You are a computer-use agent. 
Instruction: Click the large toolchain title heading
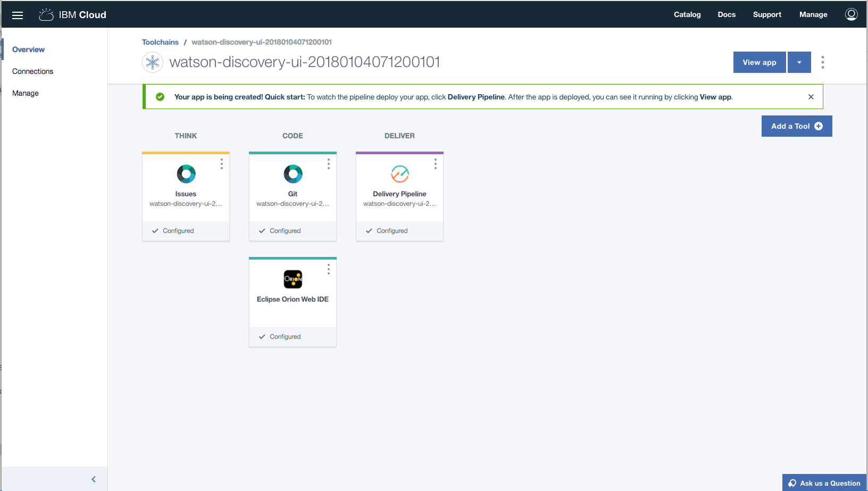305,62
